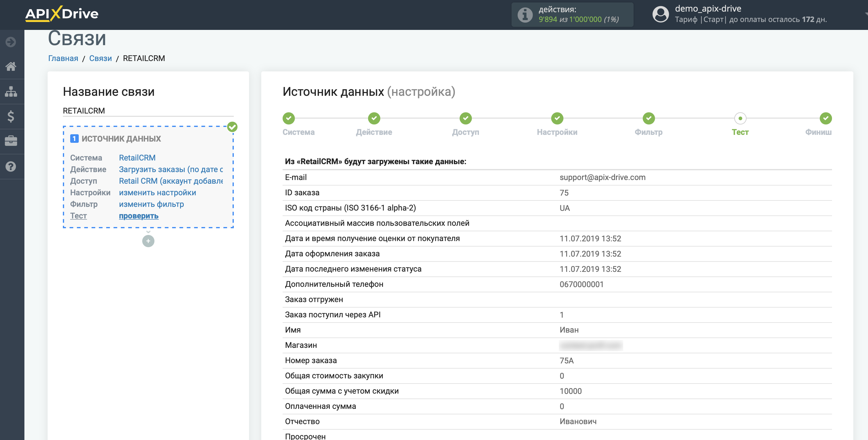Image resolution: width=868 pixels, height=440 pixels.
Task: Follow the Связи breadcrumb link
Action: 100,58
